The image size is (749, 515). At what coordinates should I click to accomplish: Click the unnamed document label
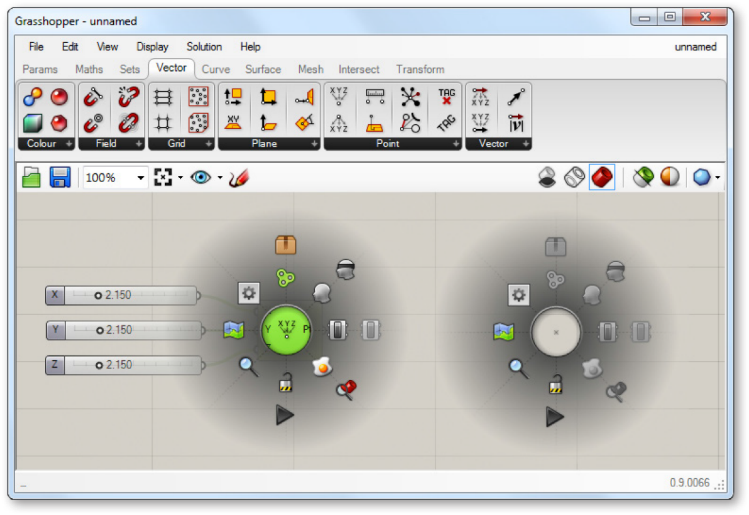pos(696,47)
